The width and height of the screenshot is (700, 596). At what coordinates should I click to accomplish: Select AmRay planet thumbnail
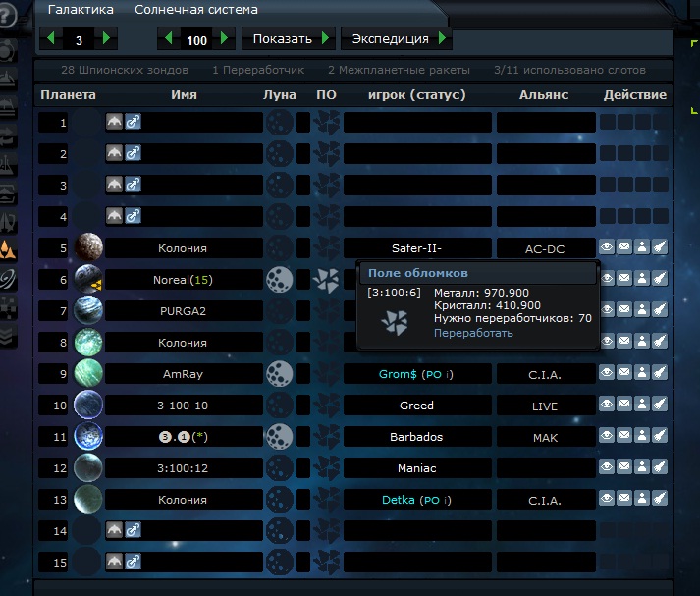(x=88, y=373)
